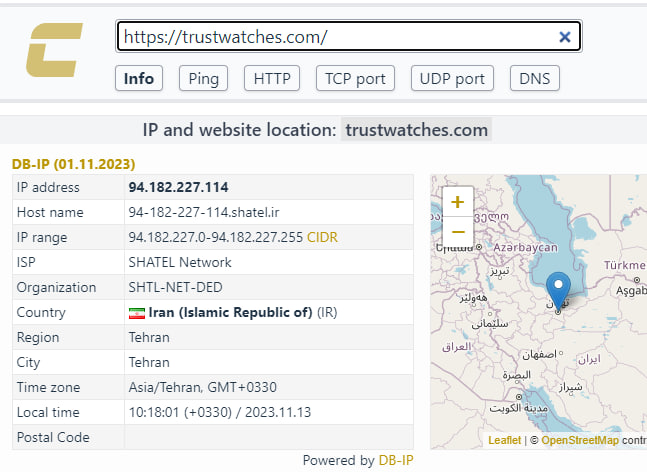The image size is (647, 472).
Task: Switch to UDP port tab
Action: (452, 78)
